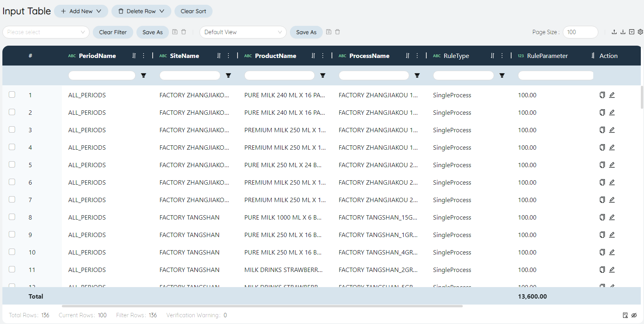Open SiteName column three-dot menu
The height and width of the screenshot is (324, 644).
pyautogui.click(x=228, y=56)
